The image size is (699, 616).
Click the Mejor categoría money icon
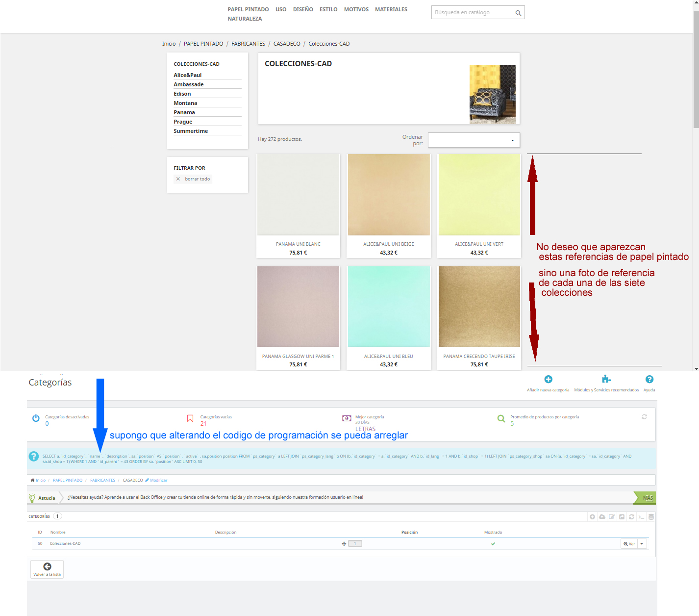click(x=347, y=418)
